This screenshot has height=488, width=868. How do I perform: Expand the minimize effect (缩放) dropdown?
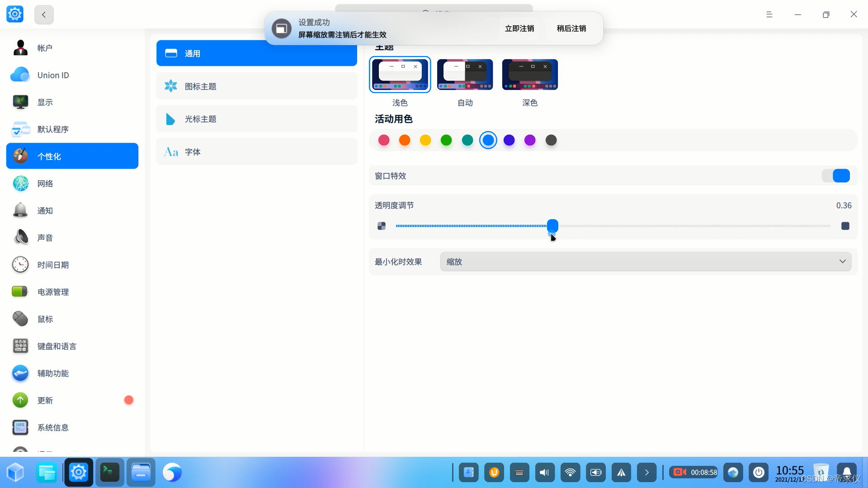coord(646,262)
